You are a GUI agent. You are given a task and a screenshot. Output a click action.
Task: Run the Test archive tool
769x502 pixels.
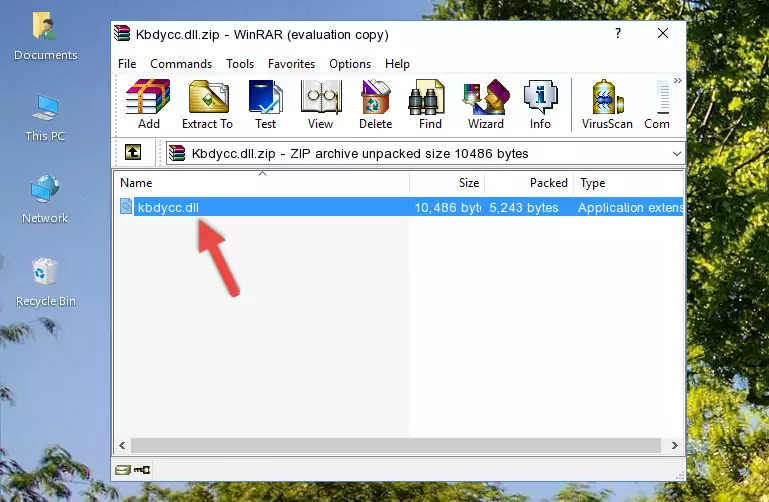coord(265,104)
